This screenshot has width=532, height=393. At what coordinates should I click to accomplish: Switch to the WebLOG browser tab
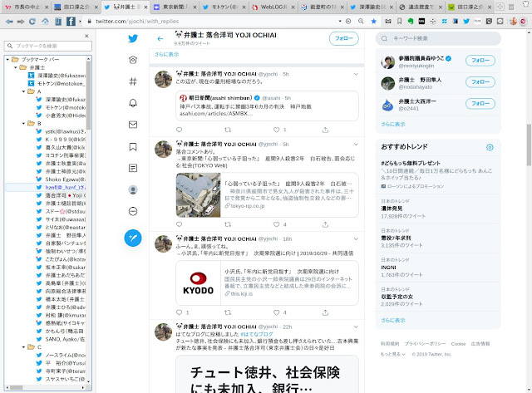[x=273, y=7]
